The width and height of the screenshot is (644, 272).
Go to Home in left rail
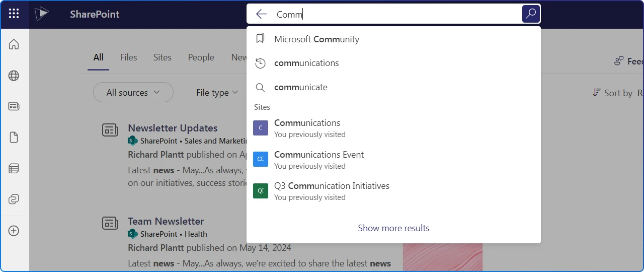point(14,44)
